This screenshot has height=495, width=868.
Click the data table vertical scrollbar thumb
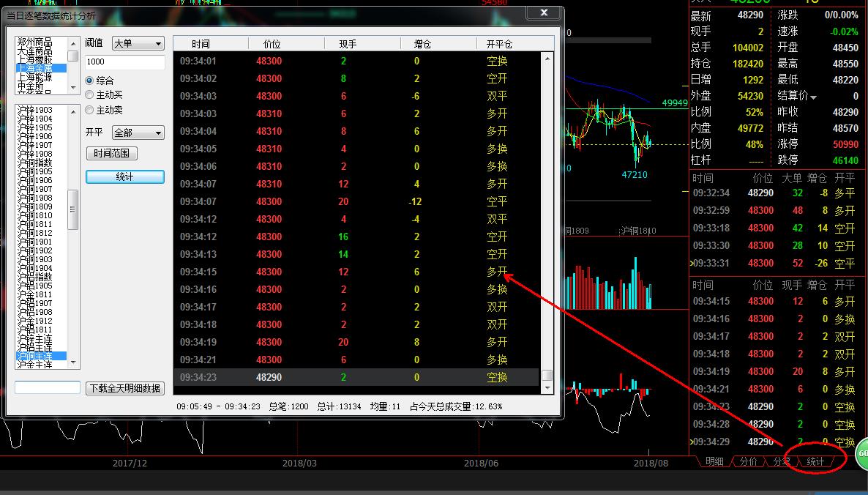click(547, 376)
